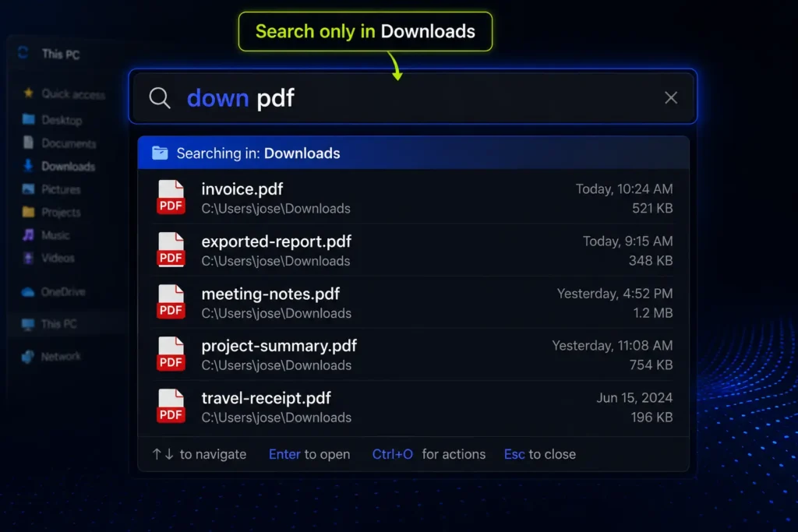798x532 pixels.
Task: Select This PC next to the monitor icon
Action: [58, 324]
